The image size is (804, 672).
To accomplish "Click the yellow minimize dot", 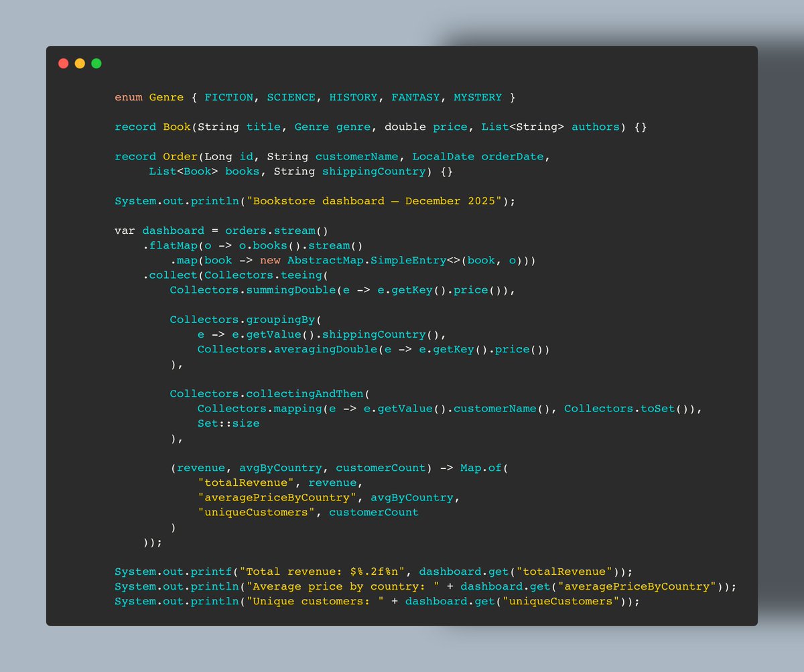I will [80, 64].
